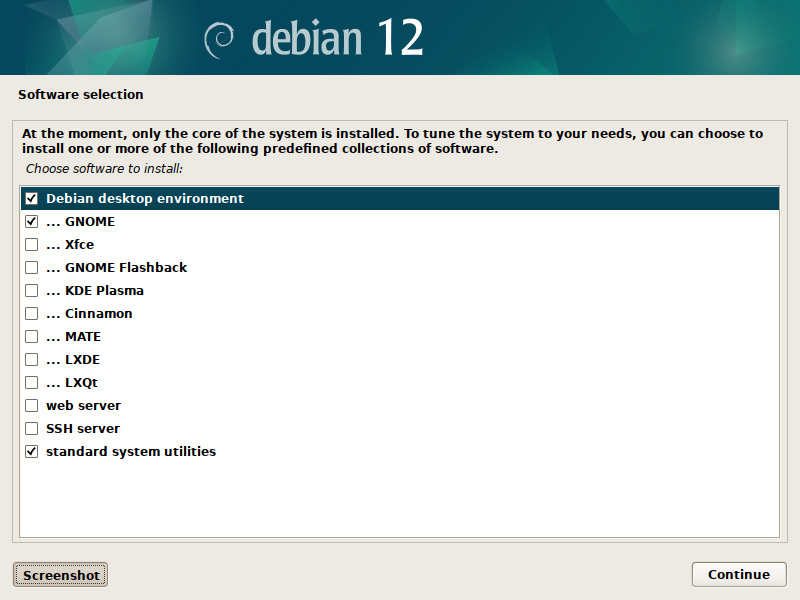The image size is (800, 600).
Task: Click the 'web server' label text
Action: point(84,405)
